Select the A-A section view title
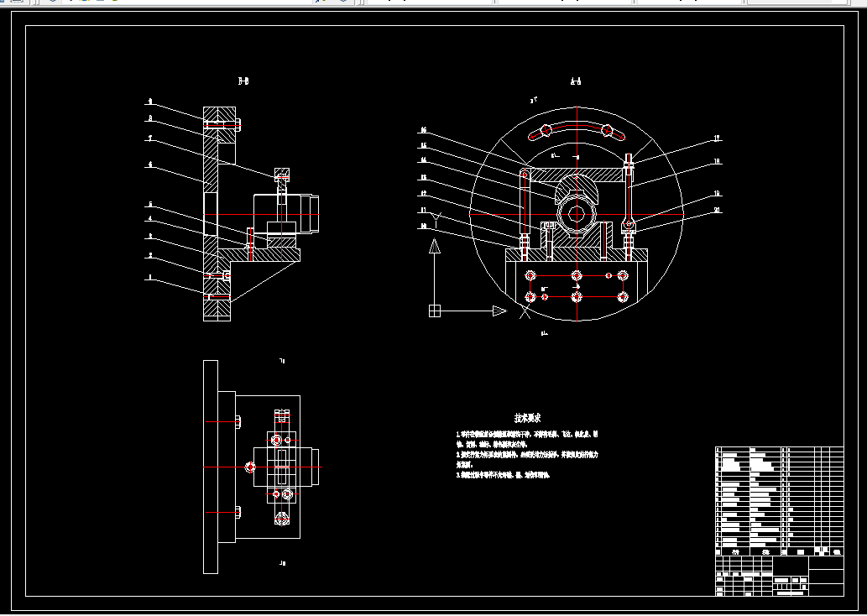The height and width of the screenshot is (616, 867). point(576,82)
